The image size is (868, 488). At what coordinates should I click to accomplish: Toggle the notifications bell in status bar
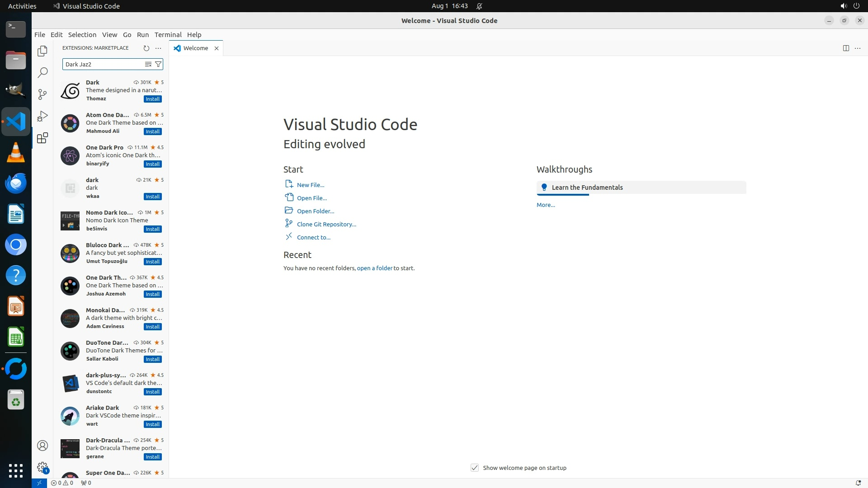coord(858,483)
